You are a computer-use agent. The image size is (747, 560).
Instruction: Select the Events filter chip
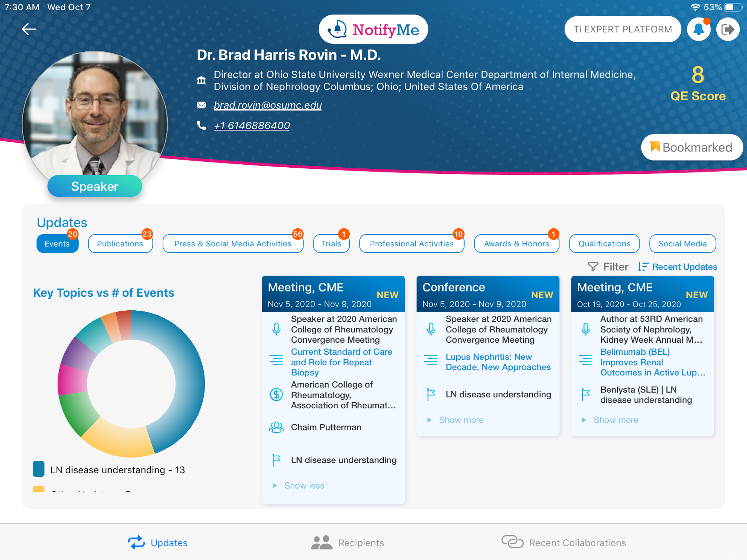click(57, 244)
